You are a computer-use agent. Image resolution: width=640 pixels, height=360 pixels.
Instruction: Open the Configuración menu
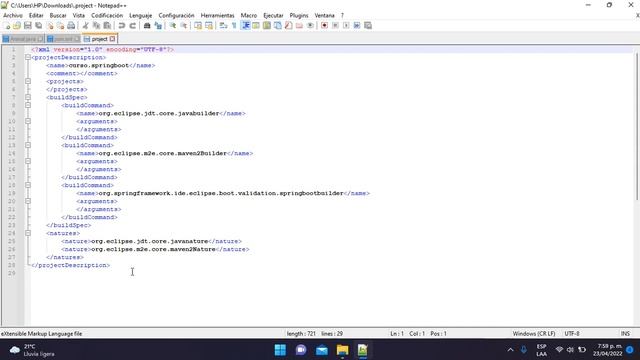(176, 16)
